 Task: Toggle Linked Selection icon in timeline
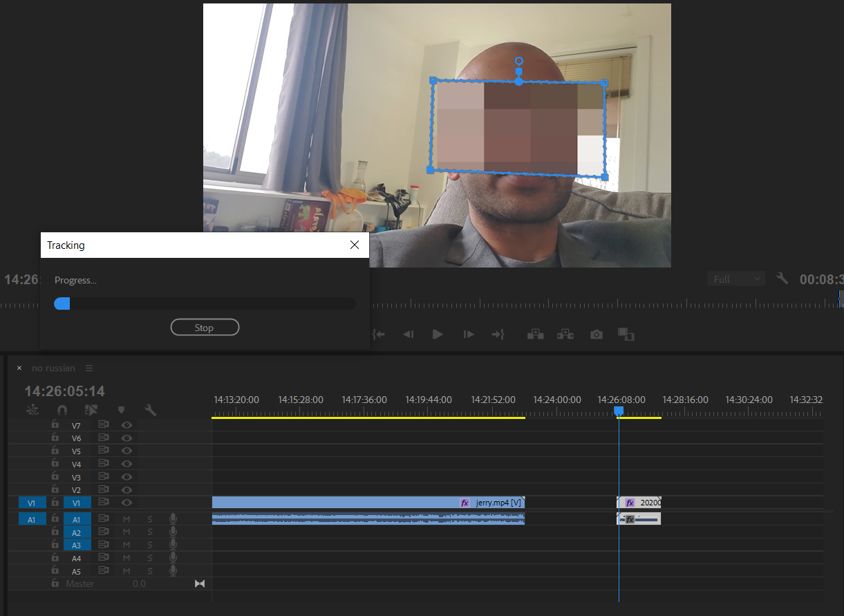click(x=91, y=410)
